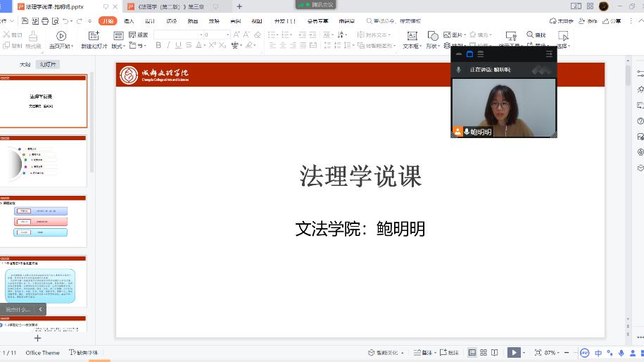
Task: Open the font size dropdown
Action: [227, 35]
